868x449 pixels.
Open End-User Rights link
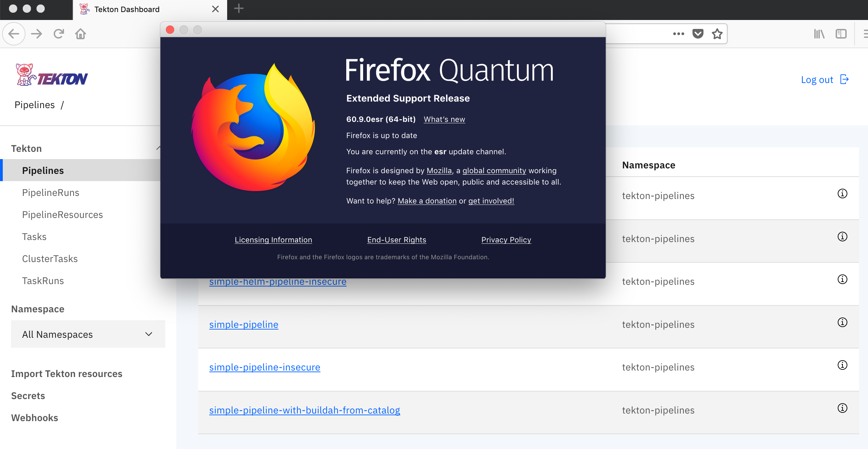pos(396,240)
